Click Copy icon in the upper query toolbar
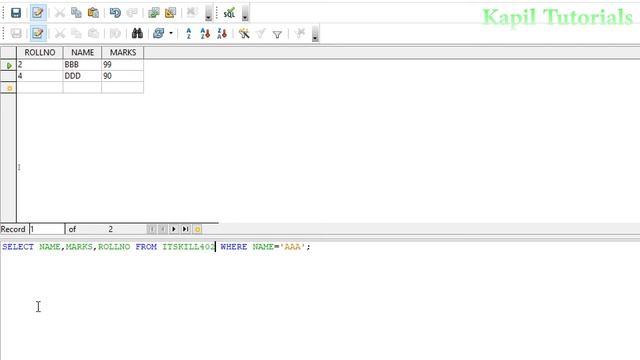Viewport: 640px width, 360px height. (76, 13)
